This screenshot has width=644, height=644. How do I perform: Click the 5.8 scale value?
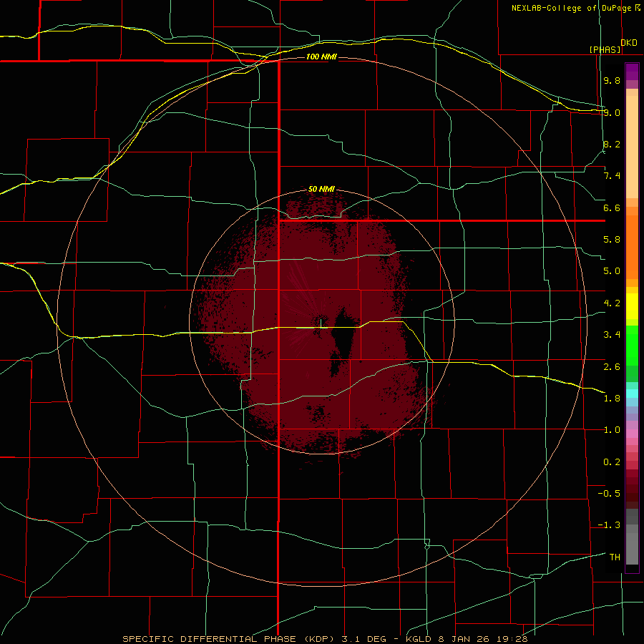click(612, 240)
